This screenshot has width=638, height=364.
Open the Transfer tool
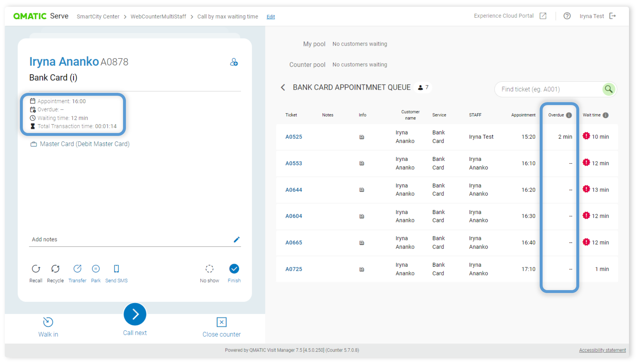pyautogui.click(x=77, y=269)
